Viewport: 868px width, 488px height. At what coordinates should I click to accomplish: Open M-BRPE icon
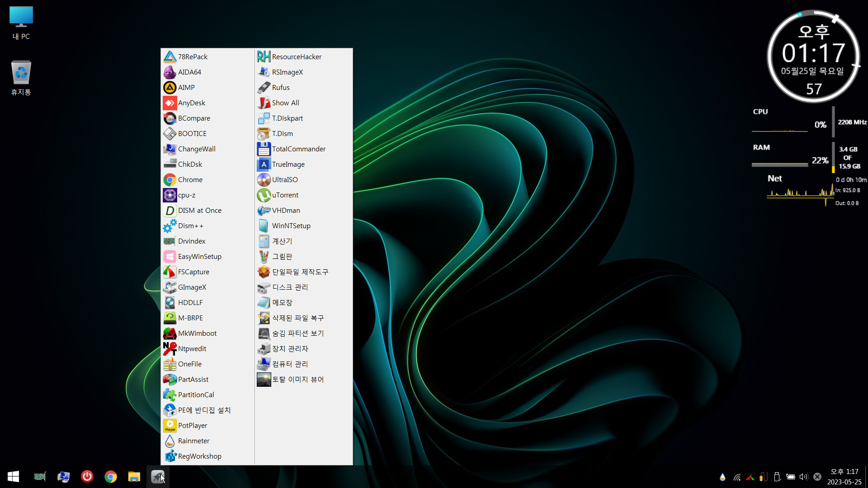[x=170, y=318]
